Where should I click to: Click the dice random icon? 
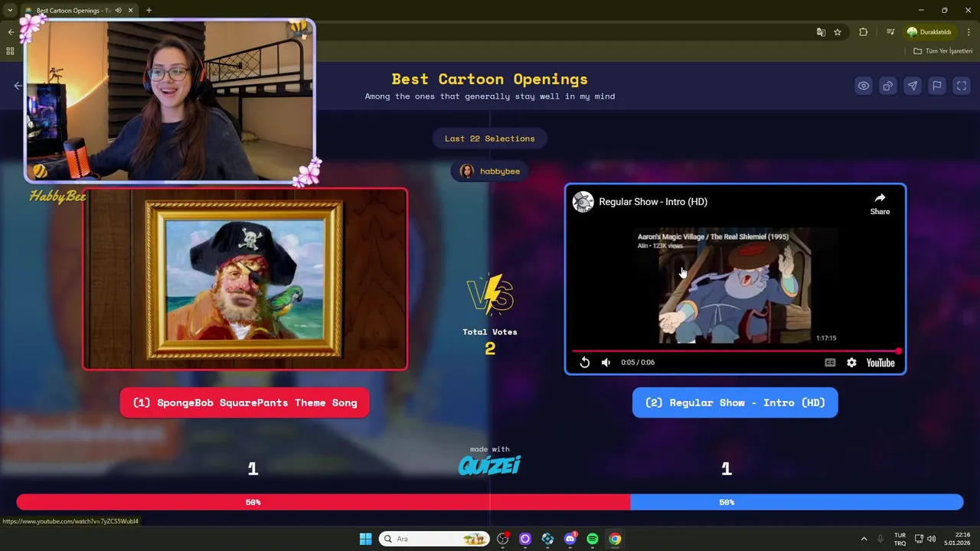pos(888,86)
